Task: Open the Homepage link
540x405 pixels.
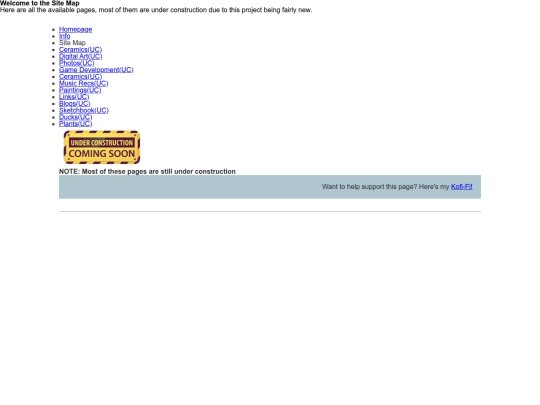Action: coord(75,29)
